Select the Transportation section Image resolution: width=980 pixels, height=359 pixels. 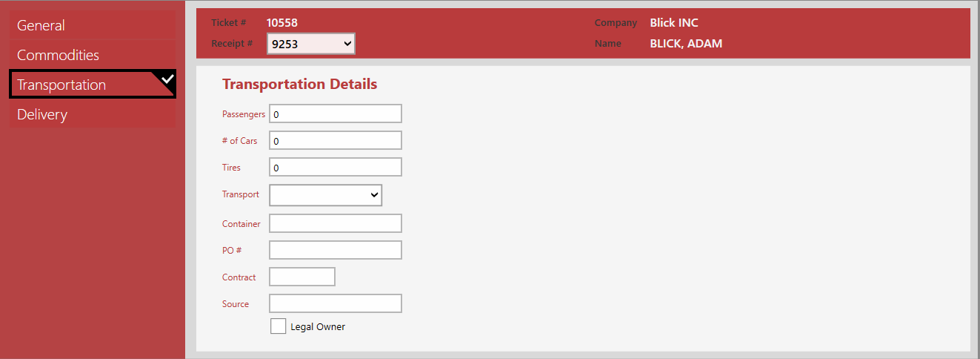[x=93, y=85]
